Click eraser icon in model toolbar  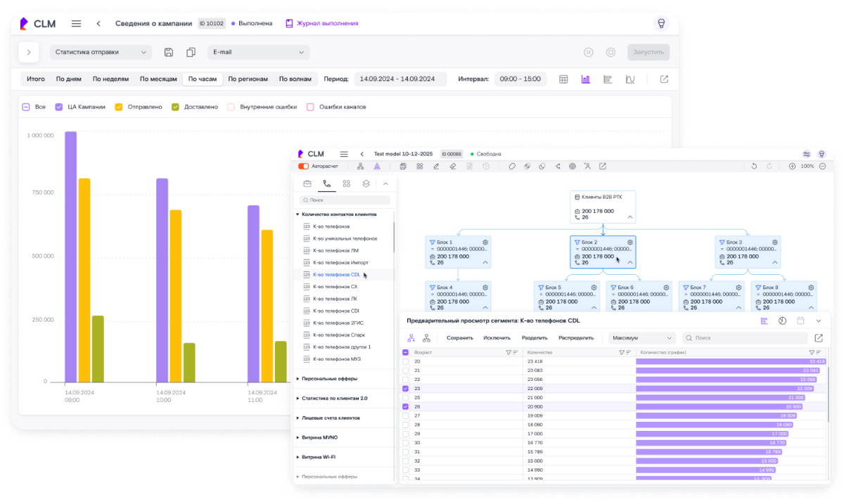[452, 167]
